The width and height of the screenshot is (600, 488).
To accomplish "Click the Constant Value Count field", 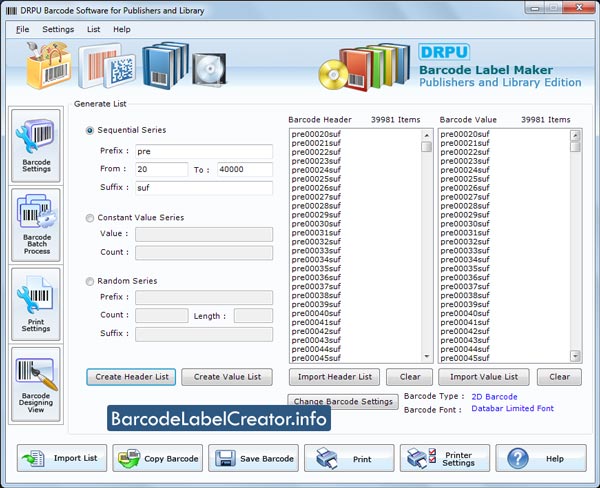I will coord(204,253).
